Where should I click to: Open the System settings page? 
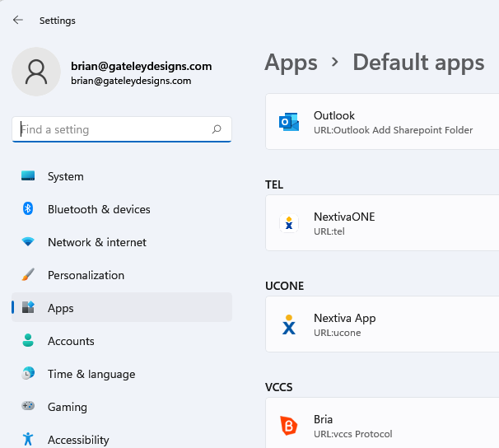click(65, 176)
